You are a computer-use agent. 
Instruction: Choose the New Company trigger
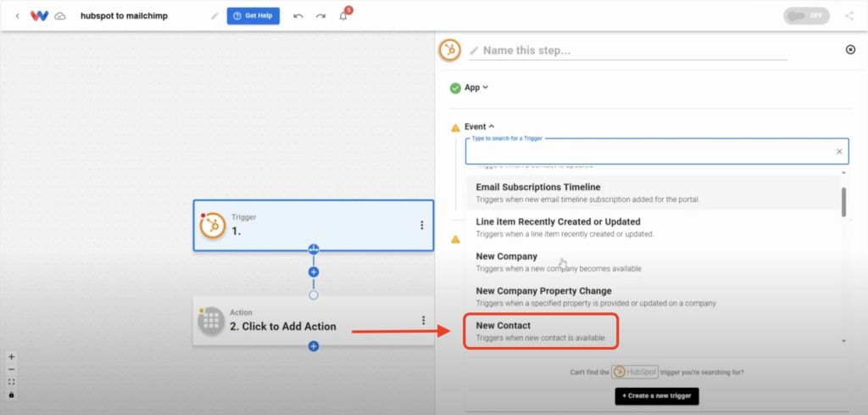click(x=653, y=261)
